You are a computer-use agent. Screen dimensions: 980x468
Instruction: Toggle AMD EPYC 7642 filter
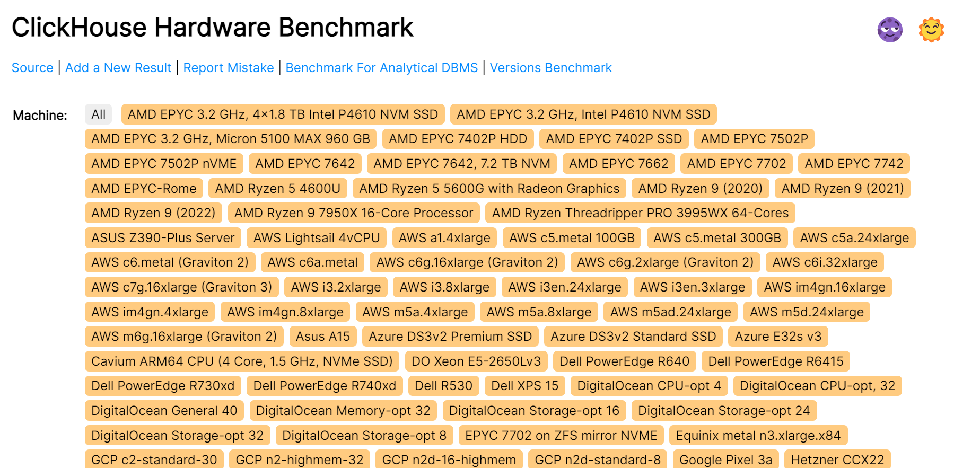coord(305,164)
